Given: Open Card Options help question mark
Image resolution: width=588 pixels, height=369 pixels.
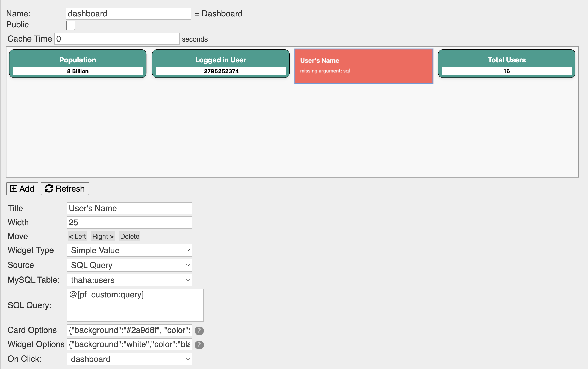Looking at the screenshot, I should click(x=199, y=331).
